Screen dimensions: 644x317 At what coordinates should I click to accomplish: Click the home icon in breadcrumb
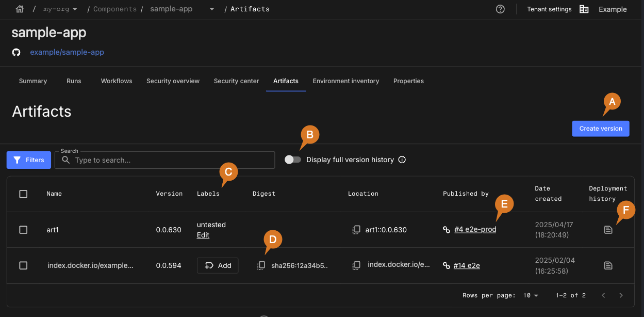point(20,9)
